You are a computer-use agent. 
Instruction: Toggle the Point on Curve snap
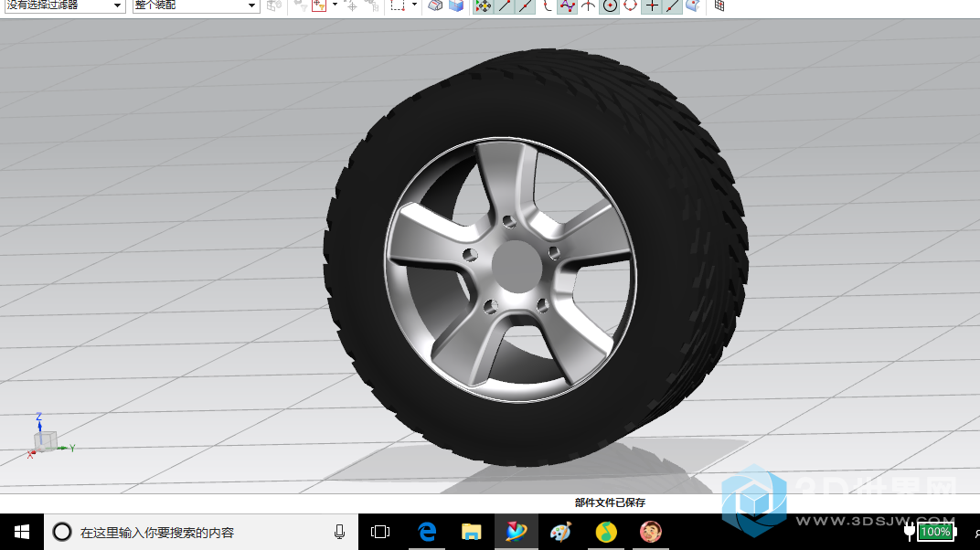673,5
